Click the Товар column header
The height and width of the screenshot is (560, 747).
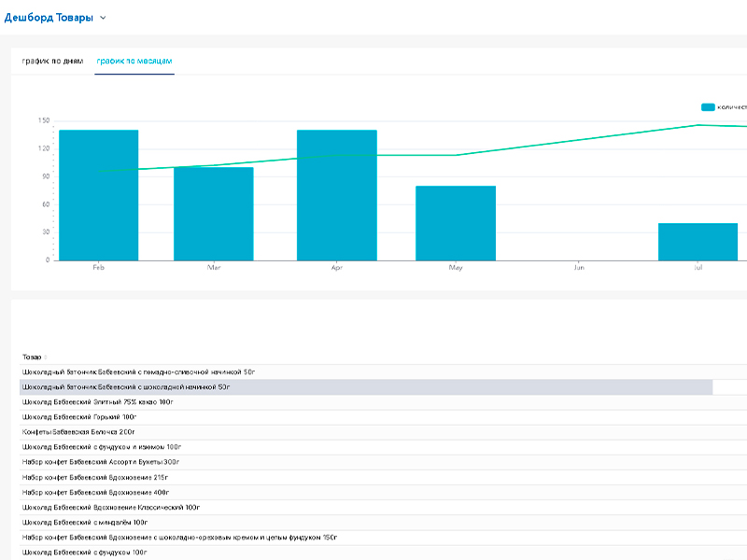(x=32, y=357)
